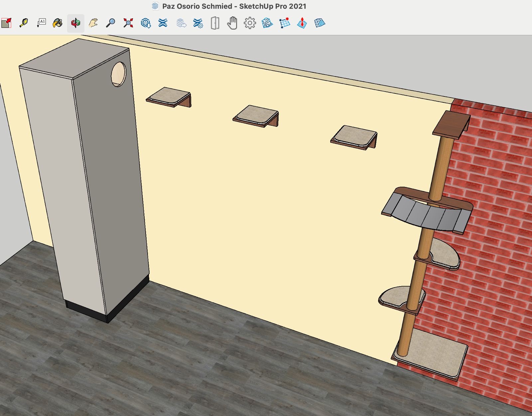Select the sandbox Smoove tool

(x=302, y=23)
